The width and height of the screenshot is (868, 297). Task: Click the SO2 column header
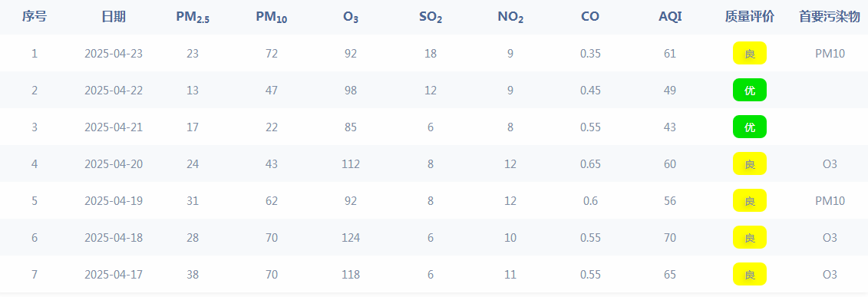(x=431, y=17)
